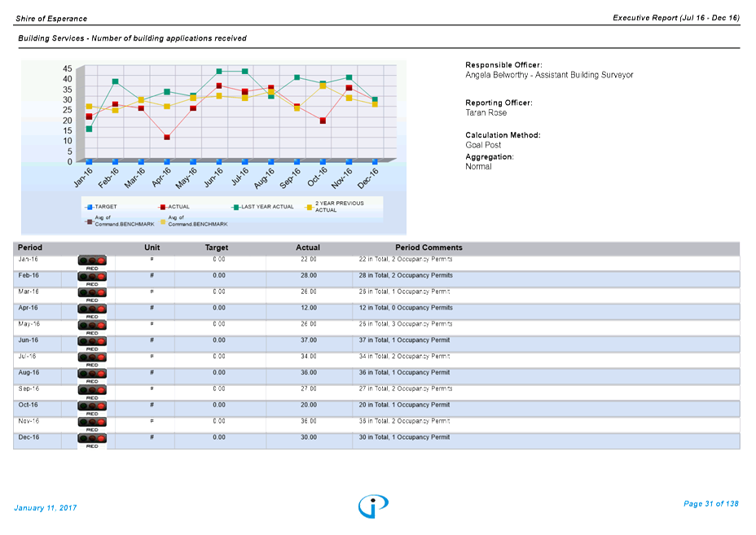Click the Target column header
This screenshot has height=535, width=756.
tap(217, 248)
